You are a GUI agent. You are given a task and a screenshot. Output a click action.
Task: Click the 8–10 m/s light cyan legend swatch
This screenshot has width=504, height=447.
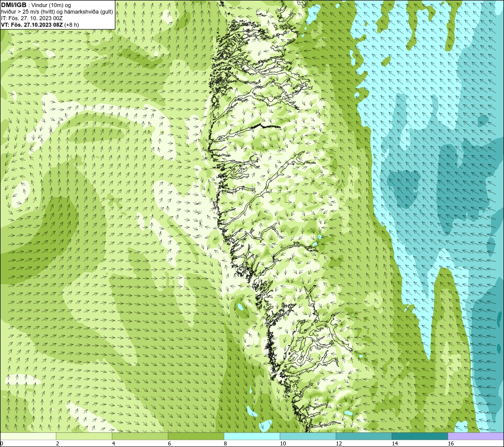pos(252,436)
